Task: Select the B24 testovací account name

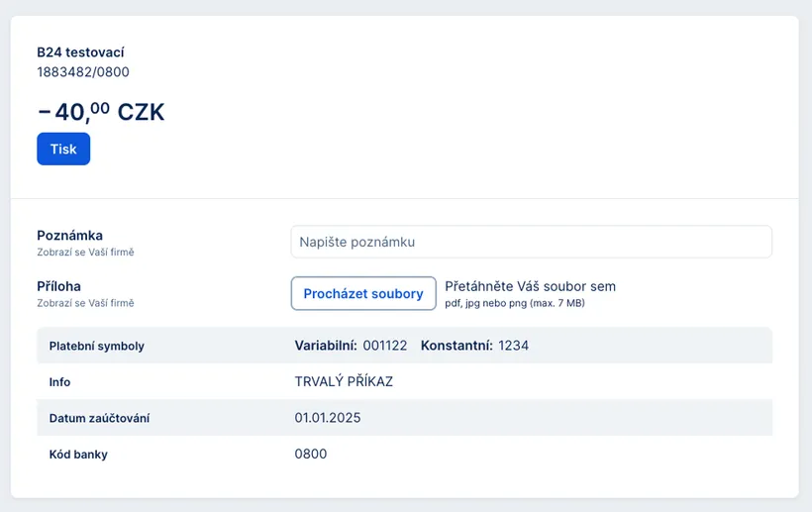Action: click(x=80, y=52)
